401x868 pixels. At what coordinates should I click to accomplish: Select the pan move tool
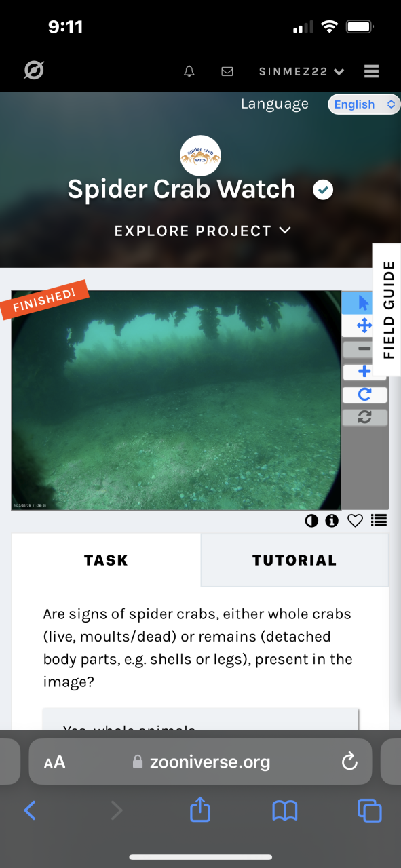coord(364,326)
